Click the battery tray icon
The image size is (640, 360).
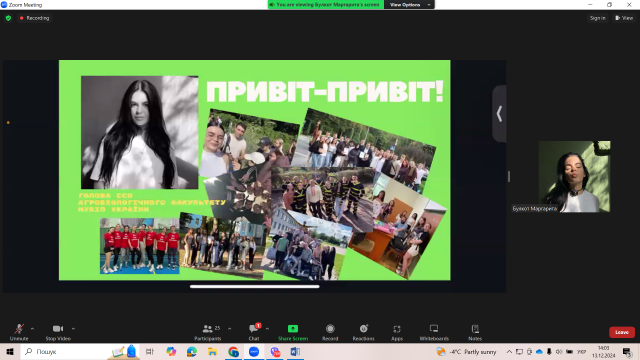(569, 351)
